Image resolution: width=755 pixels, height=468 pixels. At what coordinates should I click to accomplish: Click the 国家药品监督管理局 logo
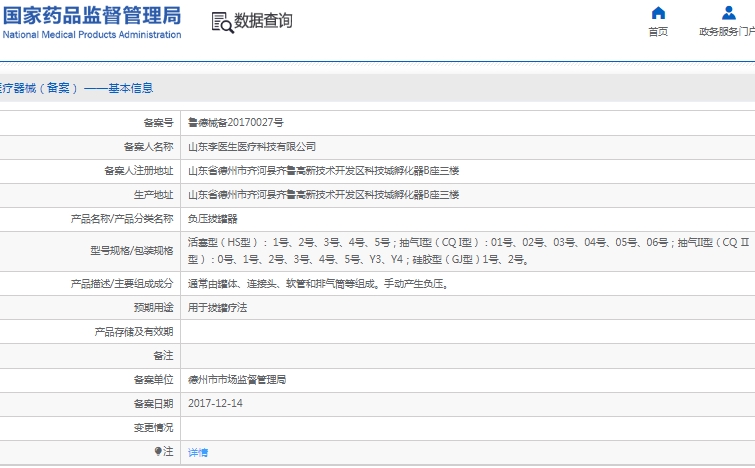(91, 15)
